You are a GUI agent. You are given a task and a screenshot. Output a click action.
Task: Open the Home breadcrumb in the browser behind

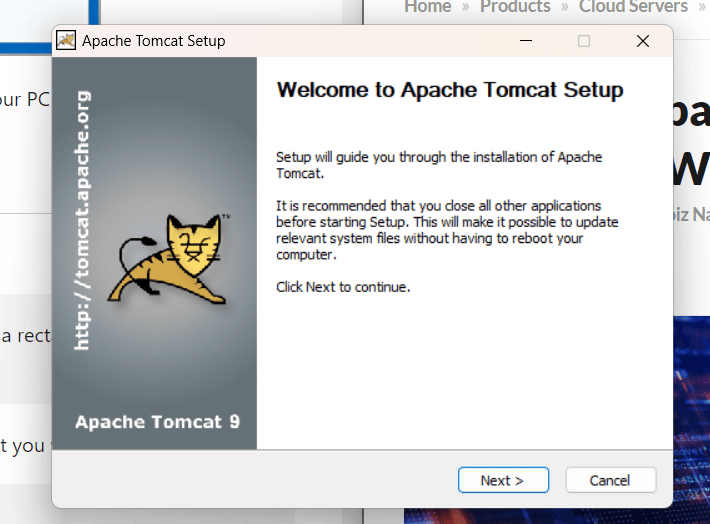click(427, 7)
